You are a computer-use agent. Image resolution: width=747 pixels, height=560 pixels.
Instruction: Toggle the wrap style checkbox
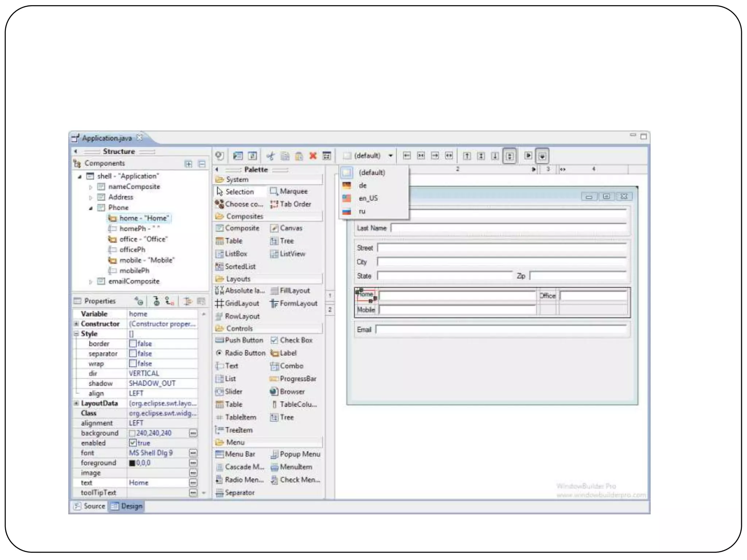[133, 364]
